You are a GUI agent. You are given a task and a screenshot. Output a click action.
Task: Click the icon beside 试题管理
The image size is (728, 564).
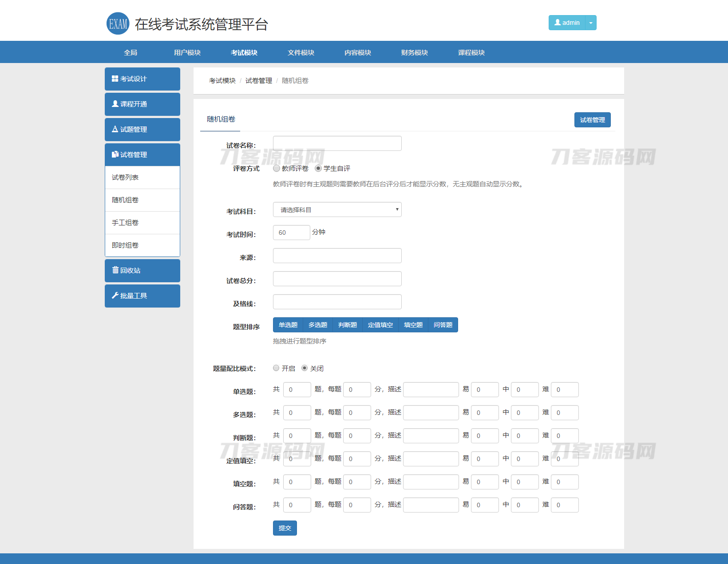tap(115, 129)
